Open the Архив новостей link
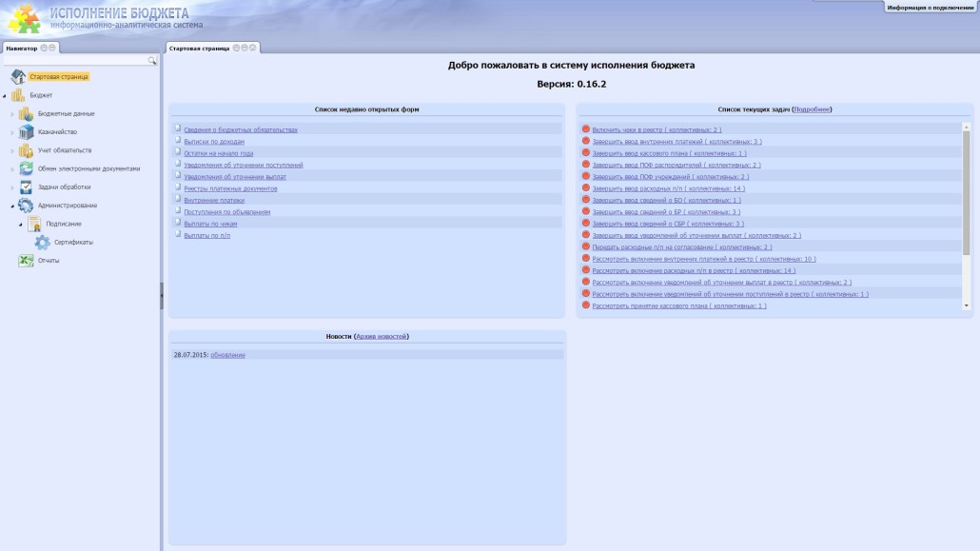This screenshot has width=980, height=551. coord(382,337)
